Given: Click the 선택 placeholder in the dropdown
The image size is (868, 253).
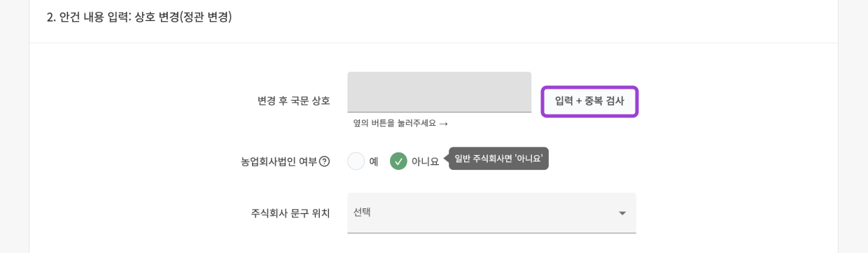Looking at the screenshot, I should pos(362,212).
